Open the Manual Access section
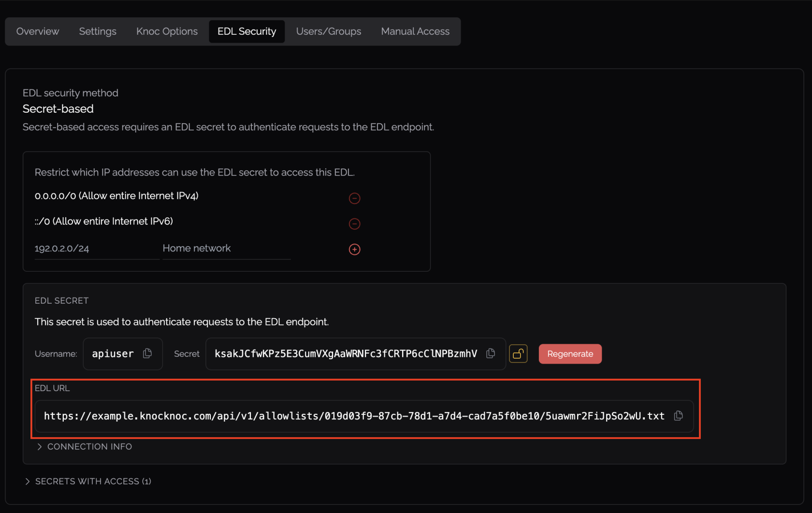The image size is (812, 513). coord(415,31)
